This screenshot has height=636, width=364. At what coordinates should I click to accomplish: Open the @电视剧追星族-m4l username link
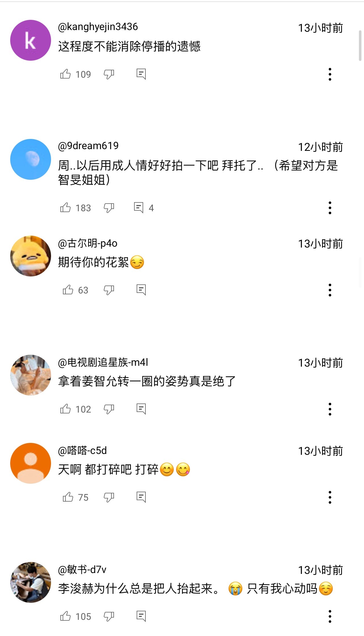103,362
